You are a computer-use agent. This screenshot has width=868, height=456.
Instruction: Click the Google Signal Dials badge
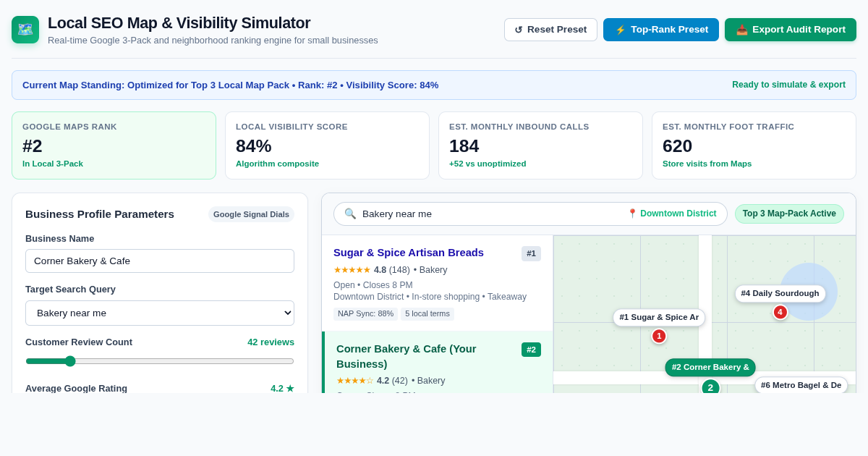click(x=251, y=214)
